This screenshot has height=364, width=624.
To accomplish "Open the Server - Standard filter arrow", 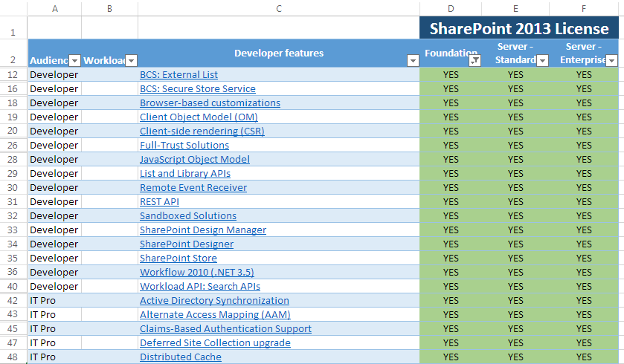I will tap(542, 60).
